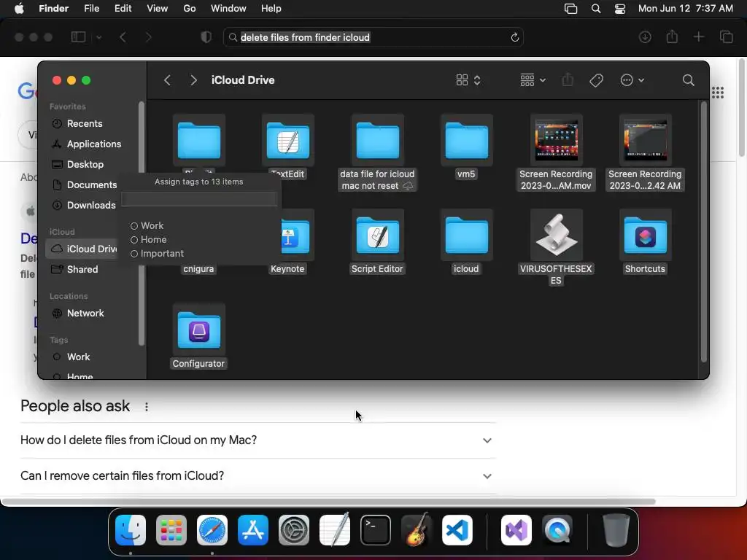Select Screen Recording 2.42 AM thumbnail
Viewport: 747px width, 560px height.
click(x=645, y=141)
